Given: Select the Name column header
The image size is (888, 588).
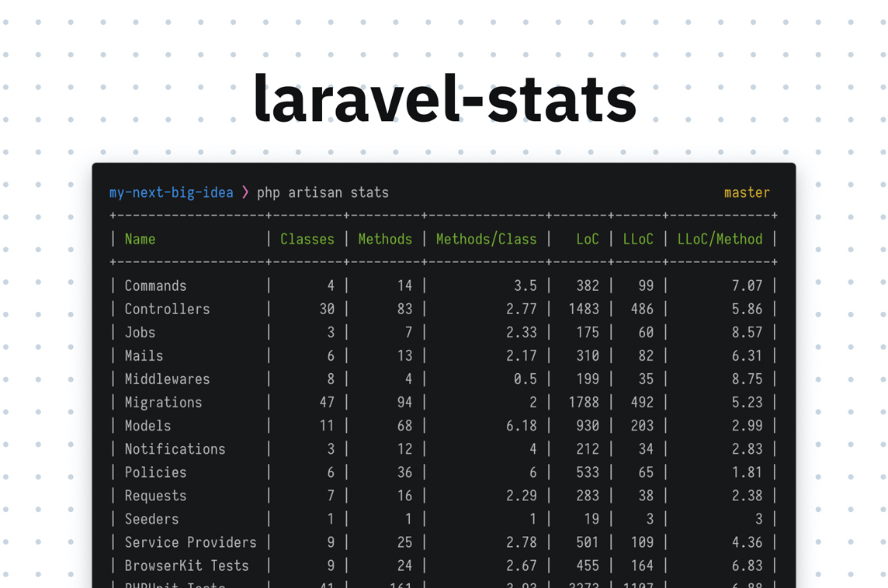Looking at the screenshot, I should tap(140, 239).
